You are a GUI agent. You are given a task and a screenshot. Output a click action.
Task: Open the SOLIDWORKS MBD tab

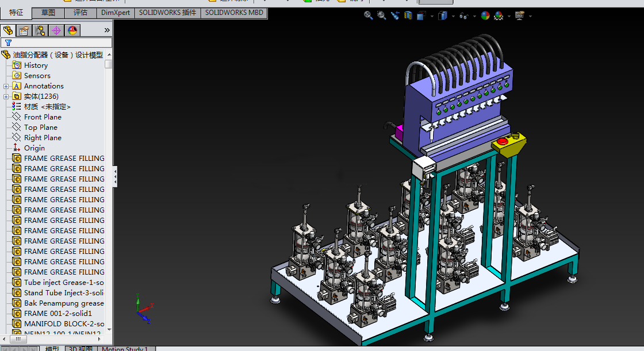pyautogui.click(x=234, y=13)
